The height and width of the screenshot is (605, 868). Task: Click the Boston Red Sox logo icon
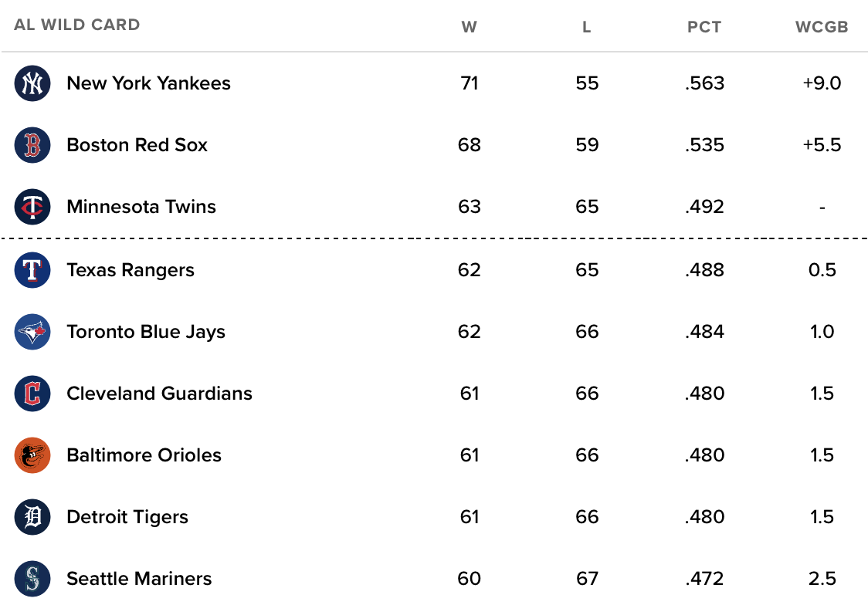pos(32,145)
